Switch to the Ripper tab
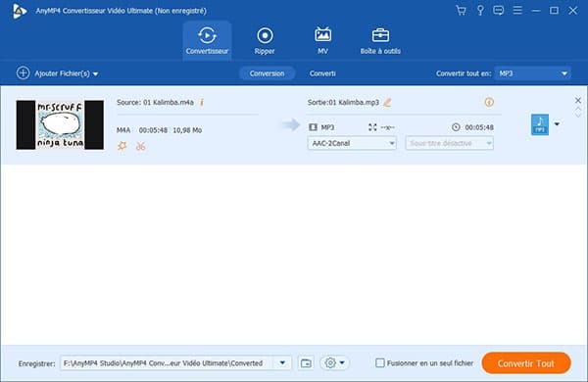The image size is (588, 382). pos(265,40)
